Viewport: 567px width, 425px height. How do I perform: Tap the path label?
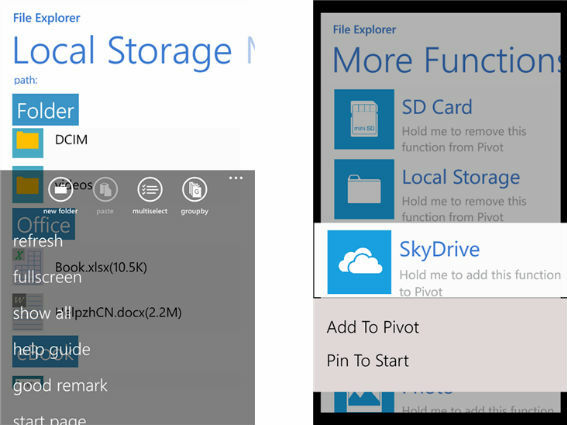tap(26, 80)
